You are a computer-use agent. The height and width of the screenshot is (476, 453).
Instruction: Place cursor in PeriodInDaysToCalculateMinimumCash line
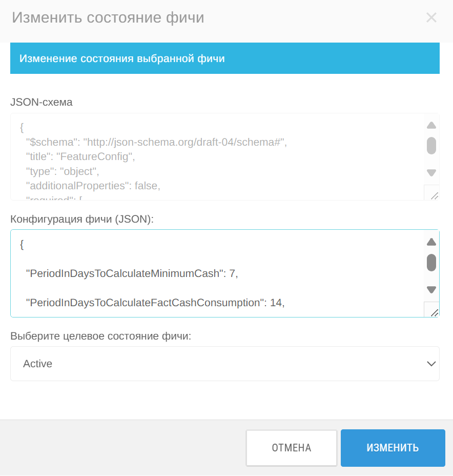(x=132, y=273)
